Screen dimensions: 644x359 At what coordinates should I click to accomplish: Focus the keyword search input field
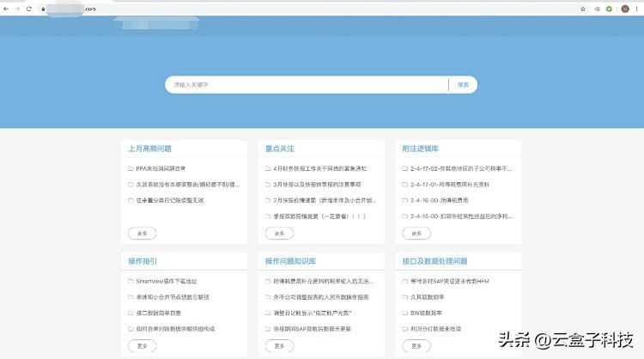point(308,85)
